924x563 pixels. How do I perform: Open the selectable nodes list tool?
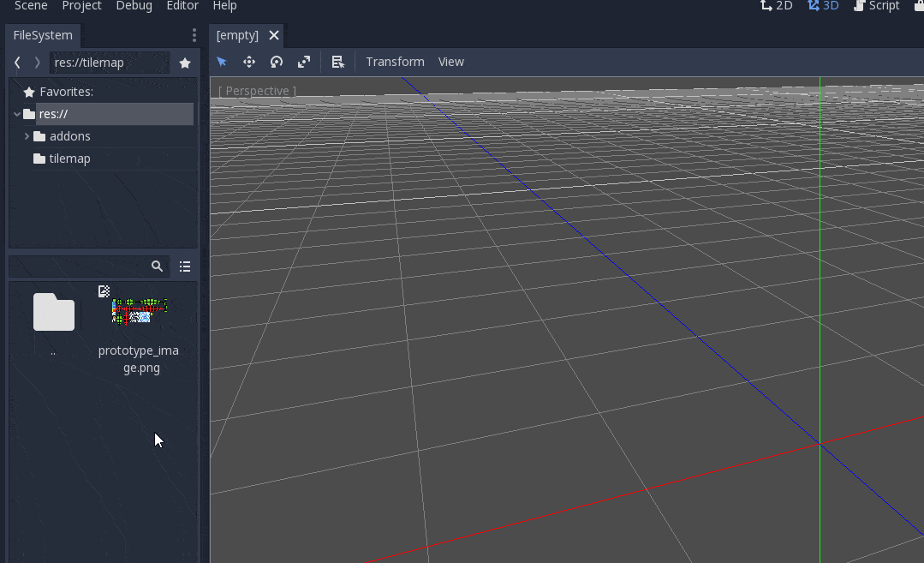tap(337, 61)
